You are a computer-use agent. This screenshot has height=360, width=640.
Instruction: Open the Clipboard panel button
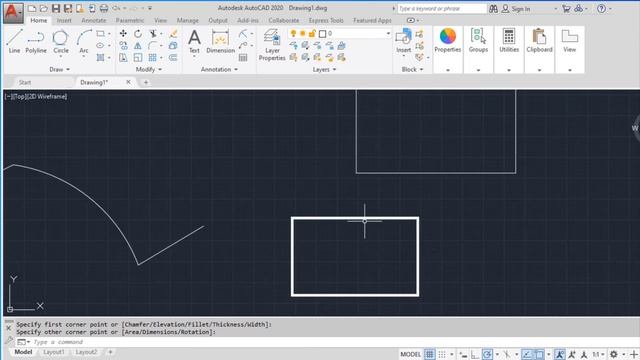(539, 41)
